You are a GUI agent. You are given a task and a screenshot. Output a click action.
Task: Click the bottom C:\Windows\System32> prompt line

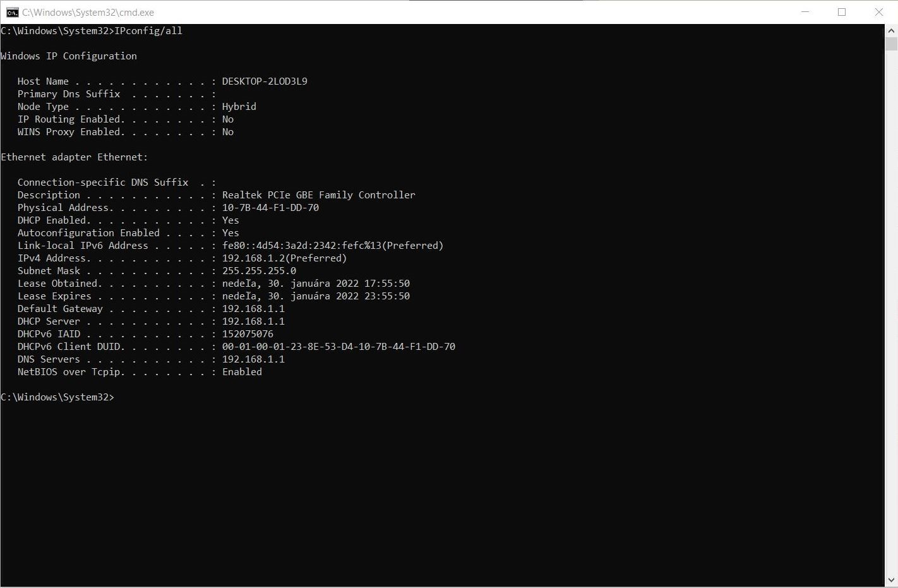57,397
